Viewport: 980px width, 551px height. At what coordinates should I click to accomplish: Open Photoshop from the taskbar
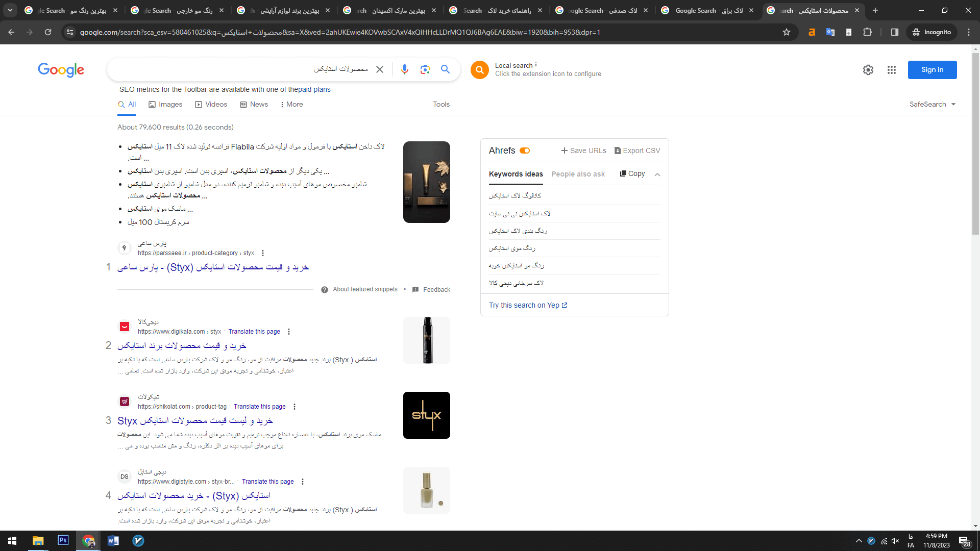click(x=63, y=541)
